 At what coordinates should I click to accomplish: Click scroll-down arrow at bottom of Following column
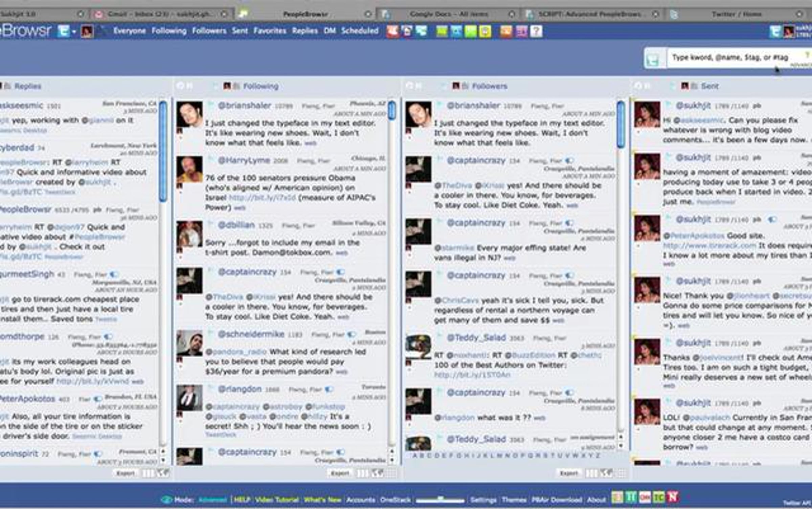pos(392,460)
